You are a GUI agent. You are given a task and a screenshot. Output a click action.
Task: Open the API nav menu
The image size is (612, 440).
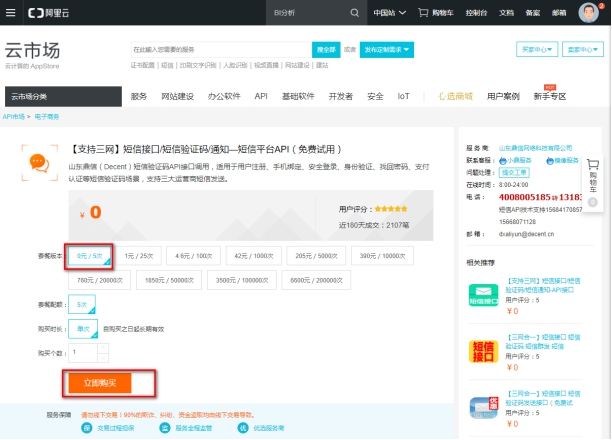tap(261, 96)
